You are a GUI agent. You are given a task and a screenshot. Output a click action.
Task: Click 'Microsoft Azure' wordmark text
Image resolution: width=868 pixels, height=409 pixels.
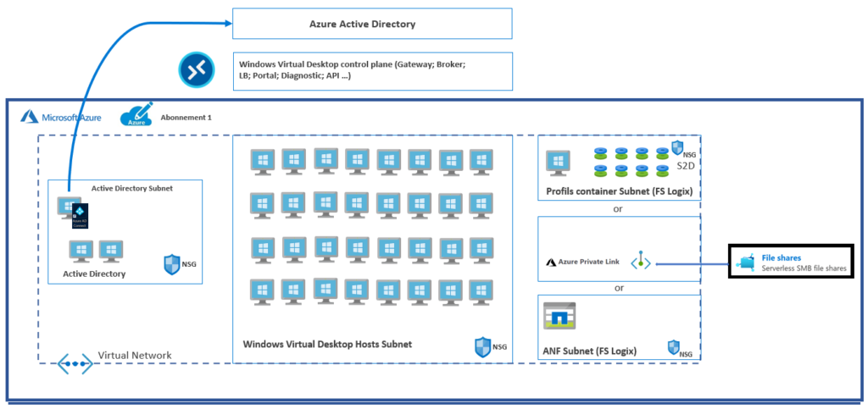pos(72,117)
